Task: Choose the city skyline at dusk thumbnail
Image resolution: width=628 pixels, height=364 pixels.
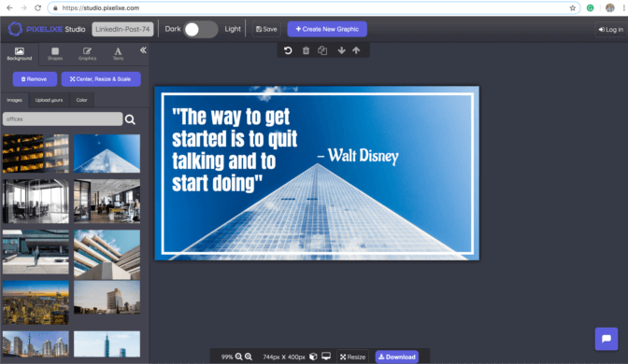Action: 36,302
